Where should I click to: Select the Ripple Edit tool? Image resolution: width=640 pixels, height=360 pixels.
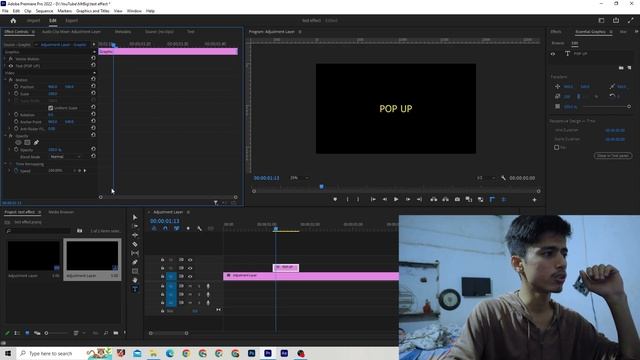point(135,235)
